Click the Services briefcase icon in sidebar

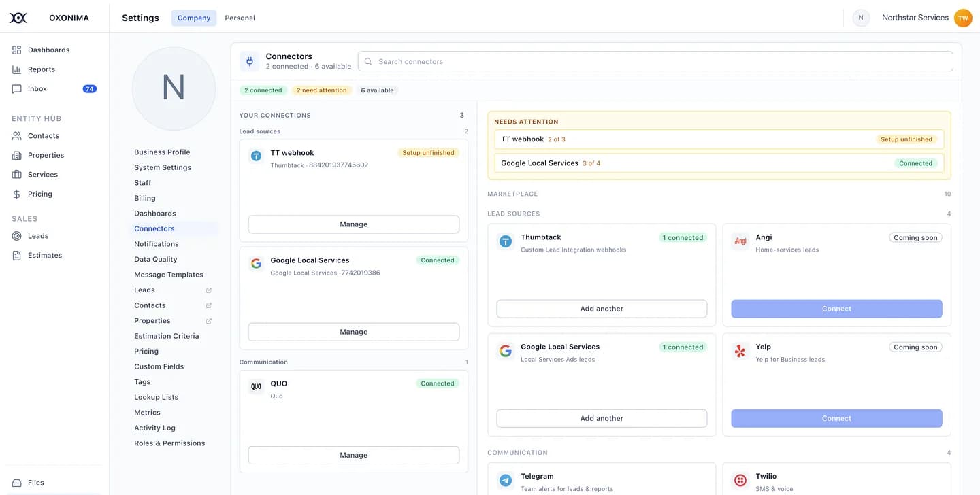click(x=17, y=174)
